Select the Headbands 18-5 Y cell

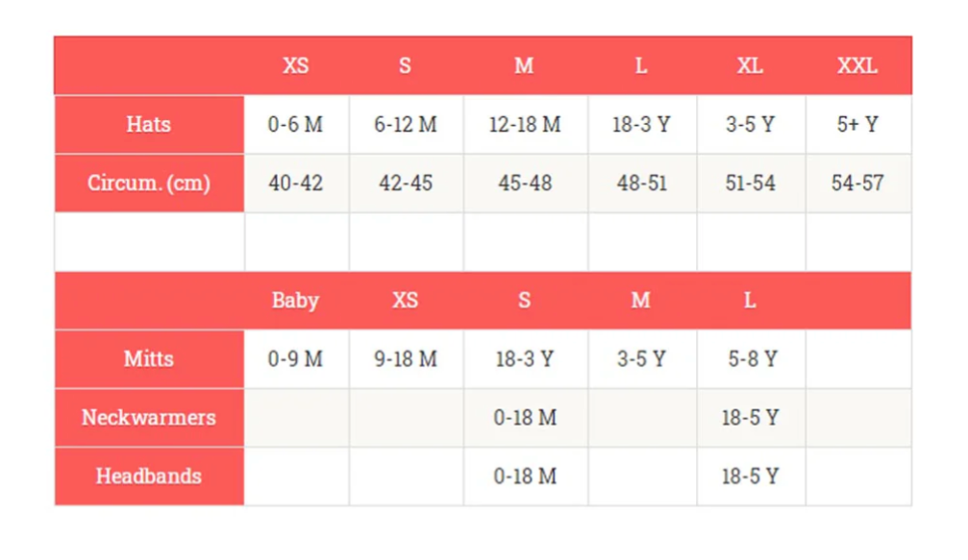750,476
